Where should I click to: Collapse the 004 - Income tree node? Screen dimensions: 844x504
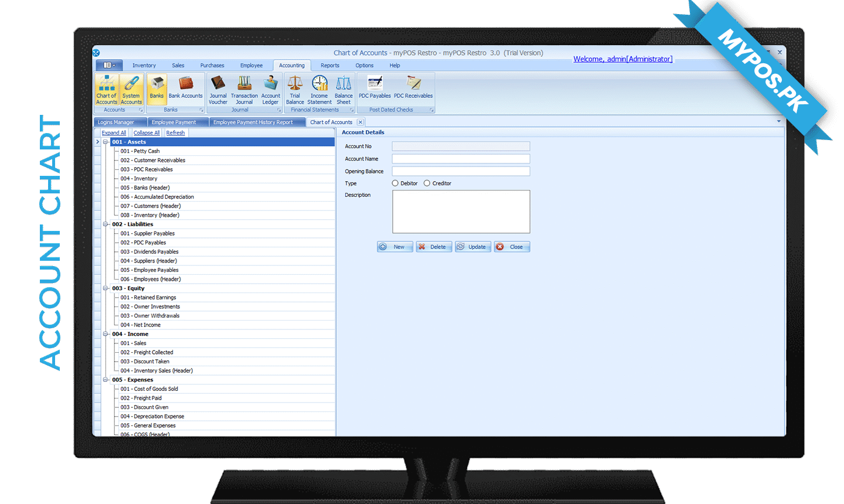(105, 334)
